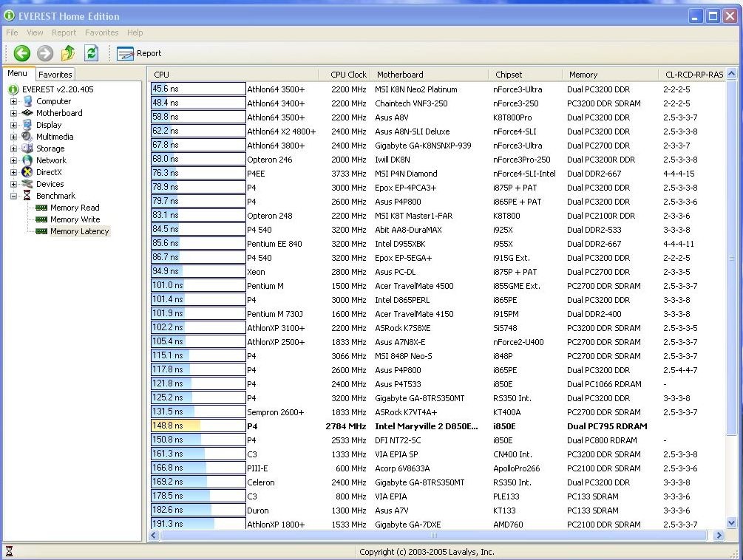Switch to the Favorites tab
The width and height of the screenshot is (743, 560).
[55, 75]
